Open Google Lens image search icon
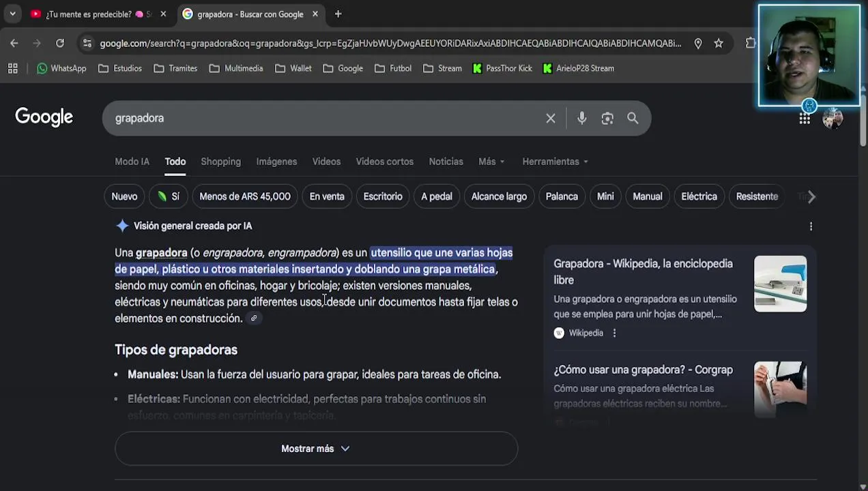Image resolution: width=868 pixels, height=491 pixels. 607,118
